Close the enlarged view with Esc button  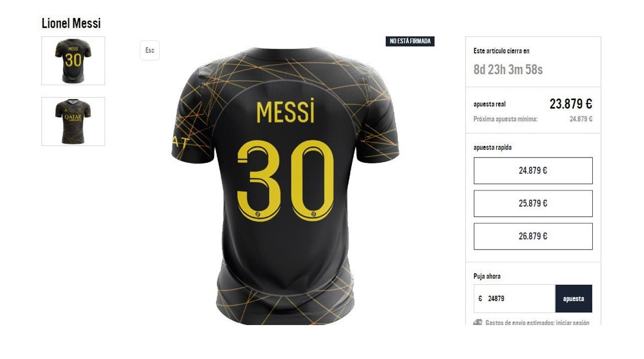coord(150,51)
